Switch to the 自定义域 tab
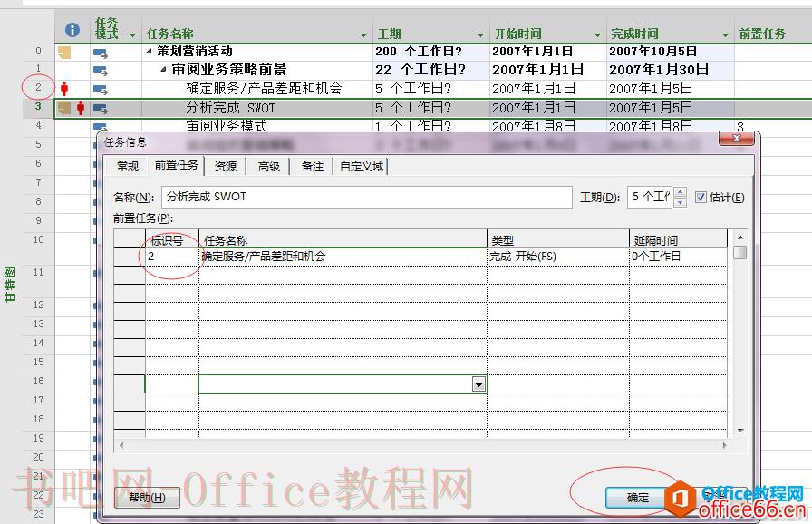This screenshot has height=524, width=812. [x=362, y=166]
